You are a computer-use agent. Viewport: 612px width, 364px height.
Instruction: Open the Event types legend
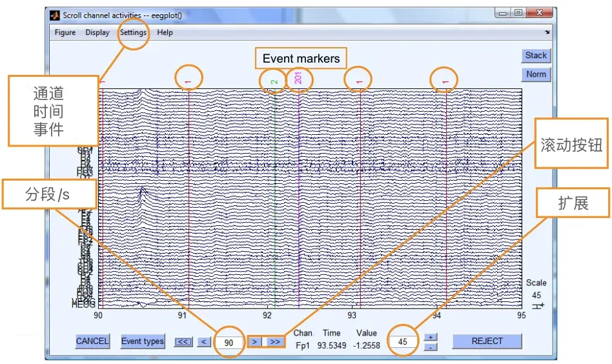143,341
